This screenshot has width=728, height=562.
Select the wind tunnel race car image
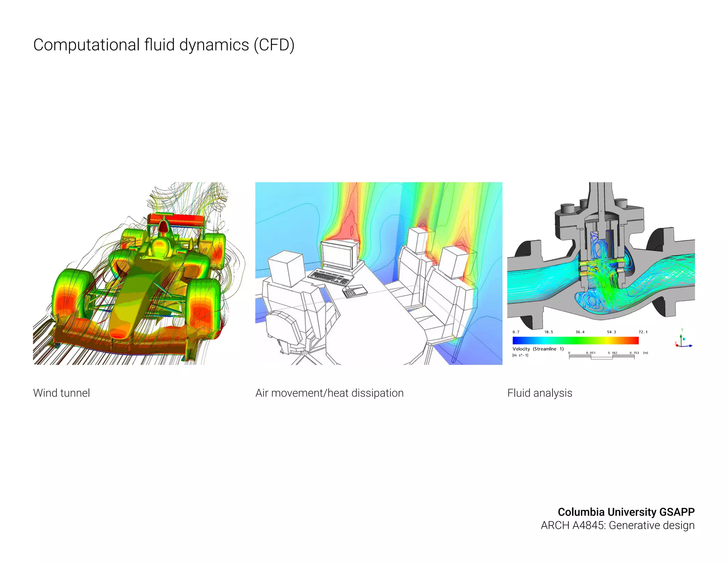point(139,274)
